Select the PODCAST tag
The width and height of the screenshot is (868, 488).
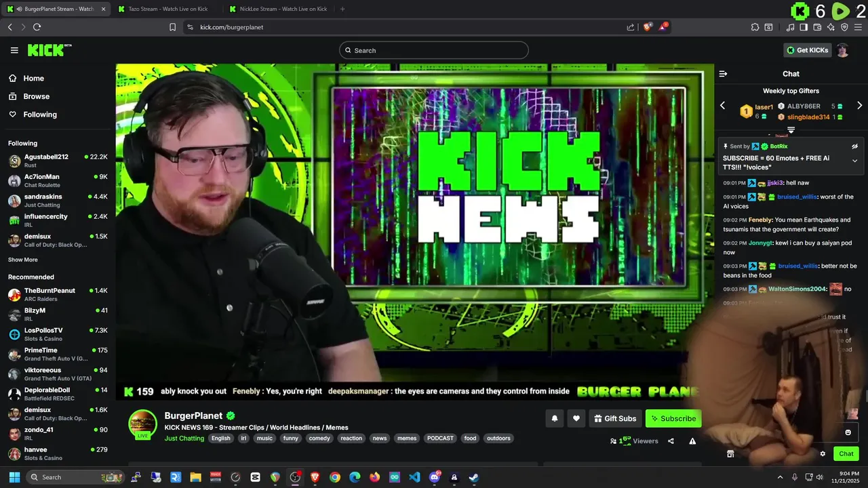point(440,439)
